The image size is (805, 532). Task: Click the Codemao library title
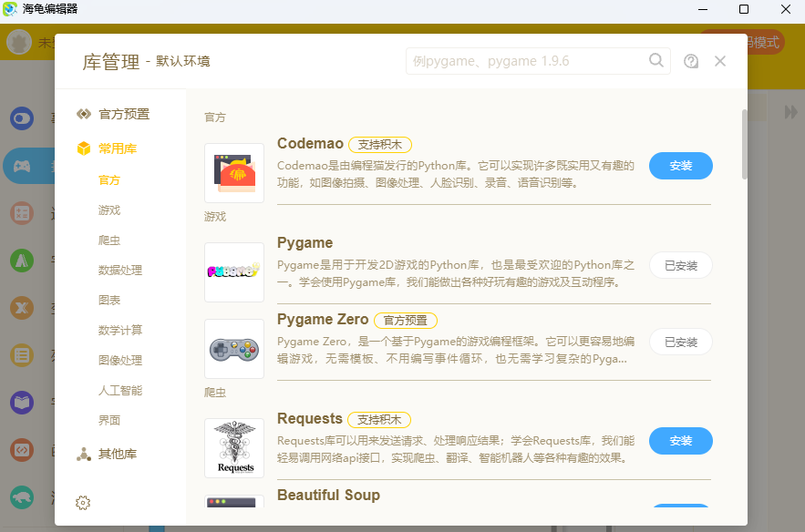coord(310,143)
